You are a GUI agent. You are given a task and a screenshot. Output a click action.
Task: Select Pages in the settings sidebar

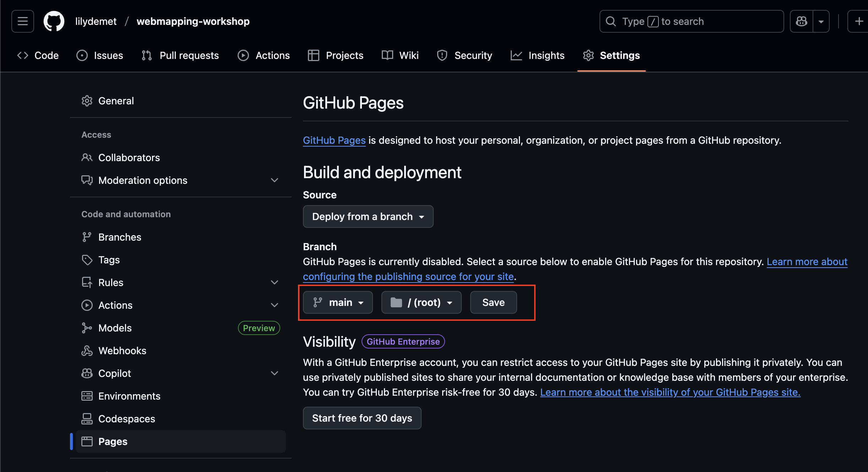(181, 441)
